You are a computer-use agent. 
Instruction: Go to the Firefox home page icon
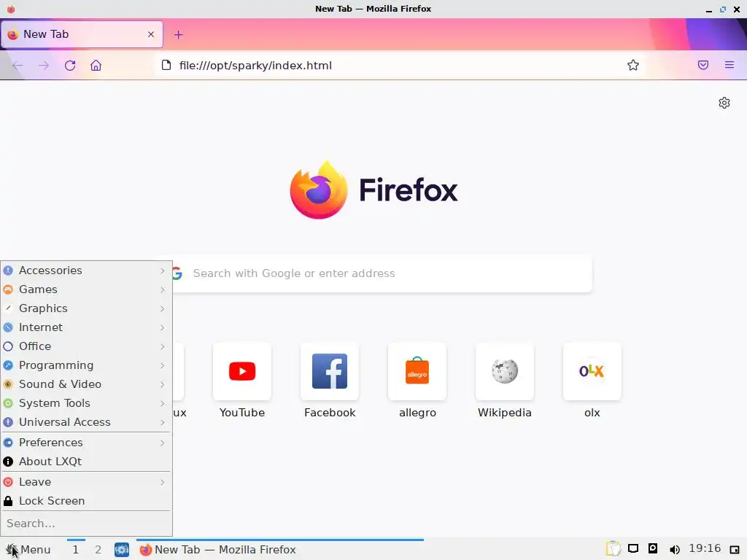click(96, 65)
